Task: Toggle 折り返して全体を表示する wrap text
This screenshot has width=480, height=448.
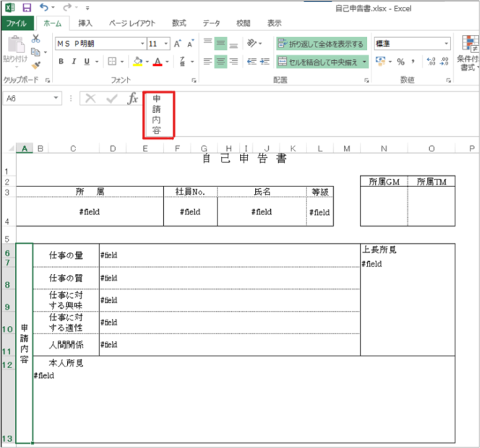Action: (322, 44)
